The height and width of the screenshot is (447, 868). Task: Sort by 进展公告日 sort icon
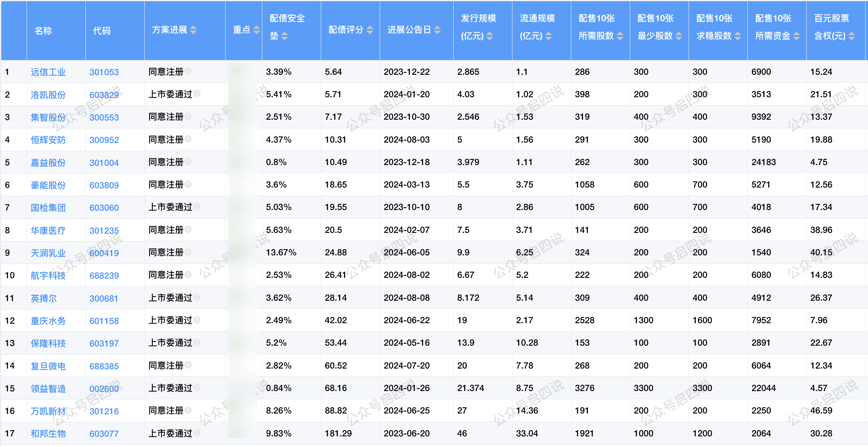(x=437, y=30)
